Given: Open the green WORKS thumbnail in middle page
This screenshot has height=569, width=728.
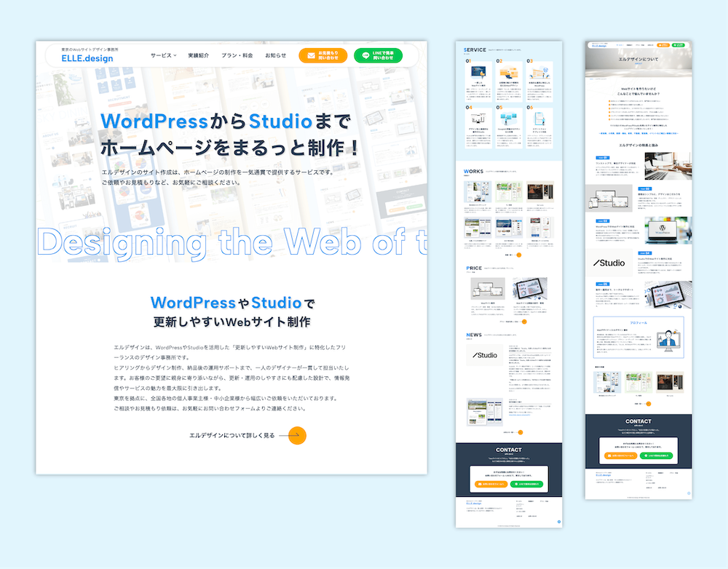Looking at the screenshot, I should [x=509, y=191].
